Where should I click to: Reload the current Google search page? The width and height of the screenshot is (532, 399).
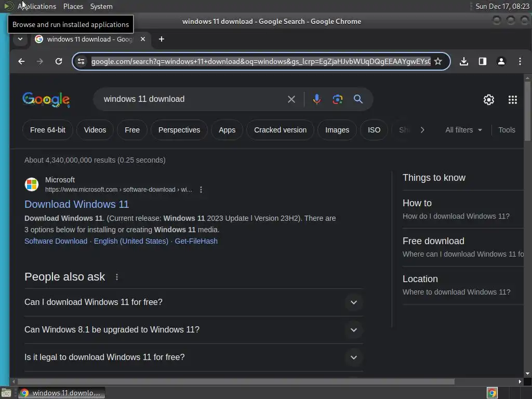[59, 61]
